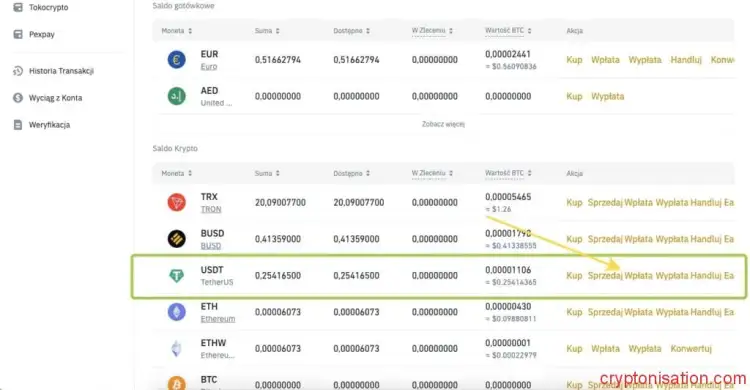The image size is (750, 390).
Task: Click Handluj in the TRX row
Action: 706,202
